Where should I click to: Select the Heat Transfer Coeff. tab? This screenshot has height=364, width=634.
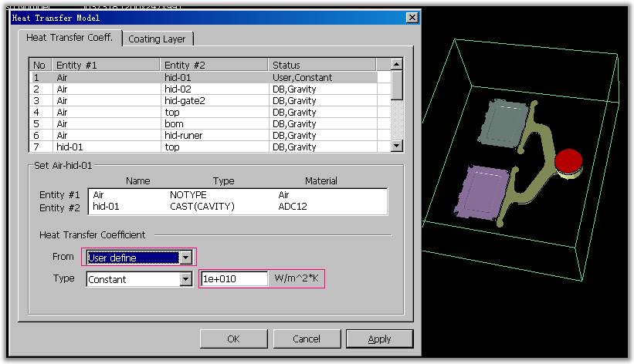click(70, 38)
